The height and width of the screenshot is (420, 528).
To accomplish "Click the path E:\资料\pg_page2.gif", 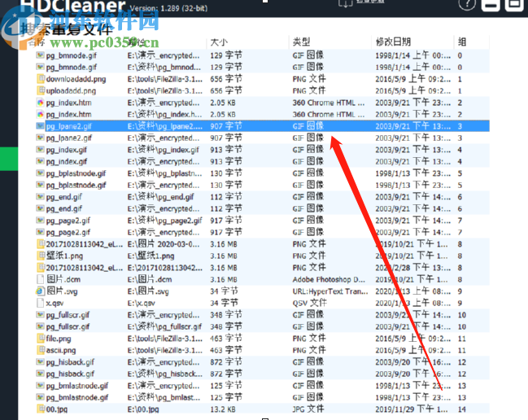I will pos(164,221).
